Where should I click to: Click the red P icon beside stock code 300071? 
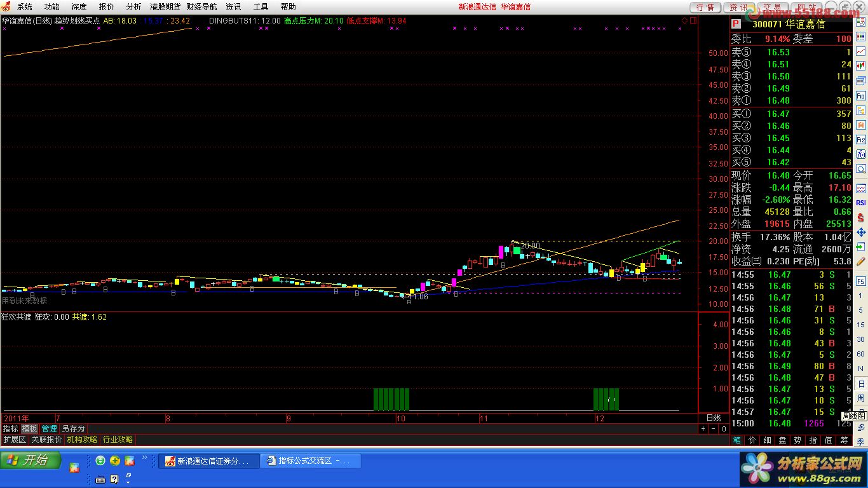click(x=736, y=24)
